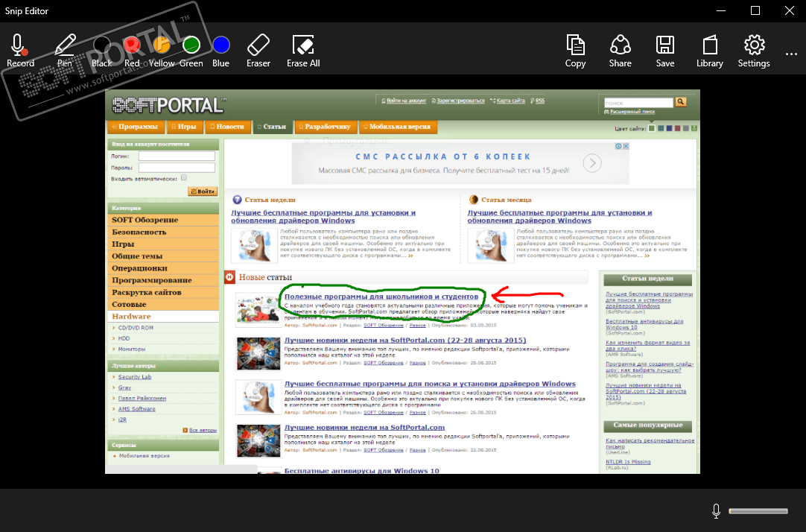The height and width of the screenshot is (532, 806).
Task: Open the NTLDR is Missing link
Action: click(628, 462)
